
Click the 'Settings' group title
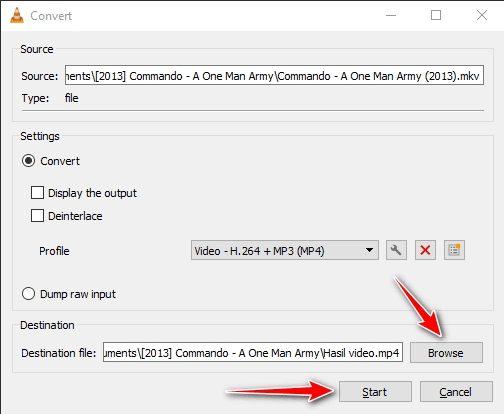click(x=40, y=136)
